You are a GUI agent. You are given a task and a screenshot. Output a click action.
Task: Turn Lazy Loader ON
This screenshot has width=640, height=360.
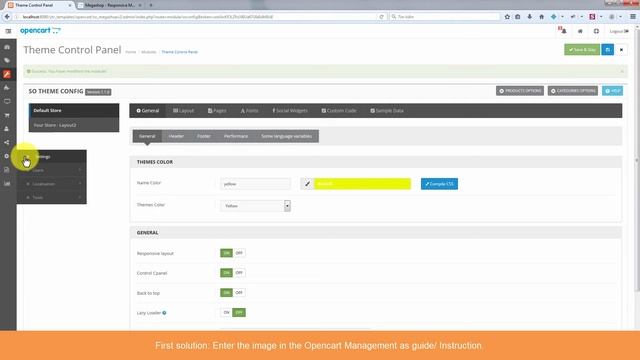pyautogui.click(x=226, y=313)
